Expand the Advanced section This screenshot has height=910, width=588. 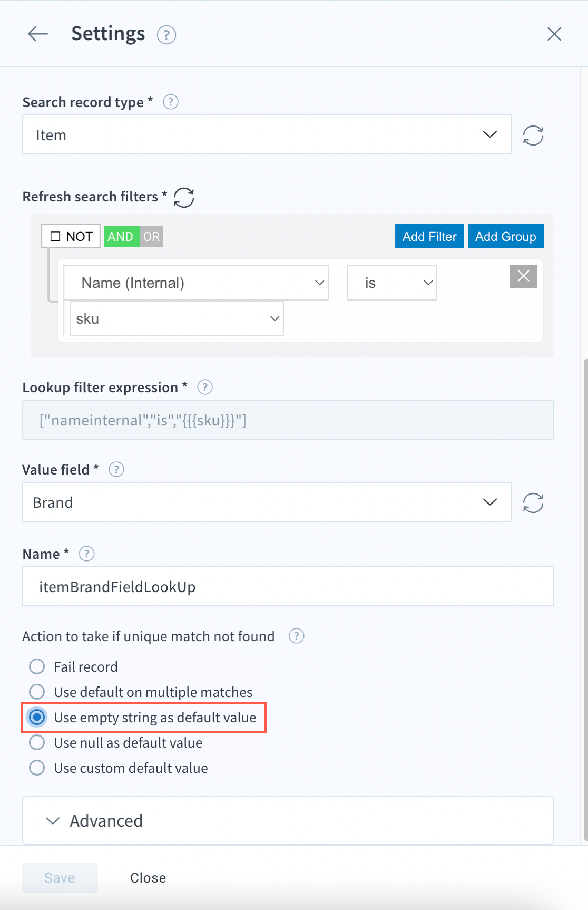pyautogui.click(x=288, y=820)
